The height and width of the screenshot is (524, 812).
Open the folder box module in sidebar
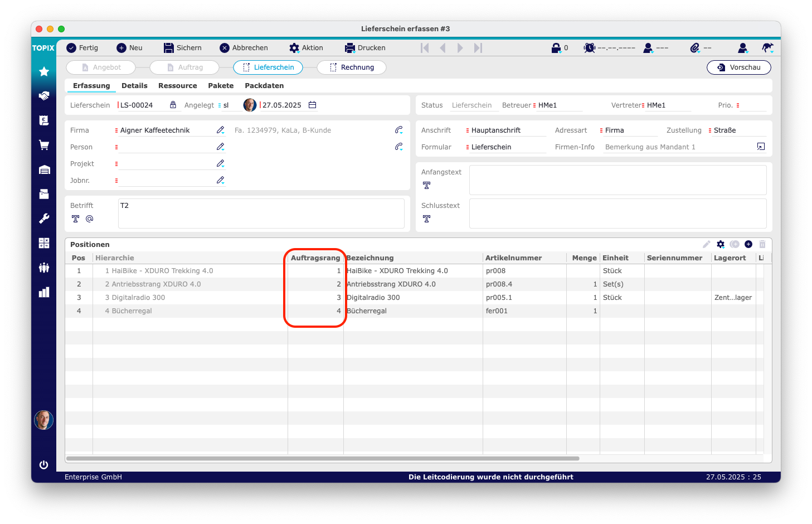click(44, 194)
